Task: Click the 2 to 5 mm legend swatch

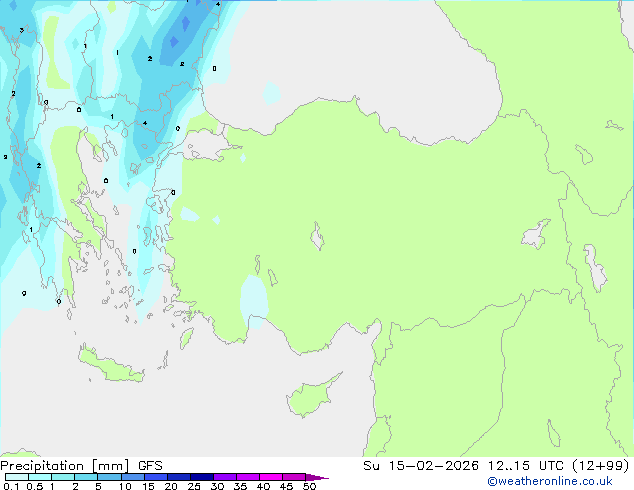Action: click(x=86, y=477)
